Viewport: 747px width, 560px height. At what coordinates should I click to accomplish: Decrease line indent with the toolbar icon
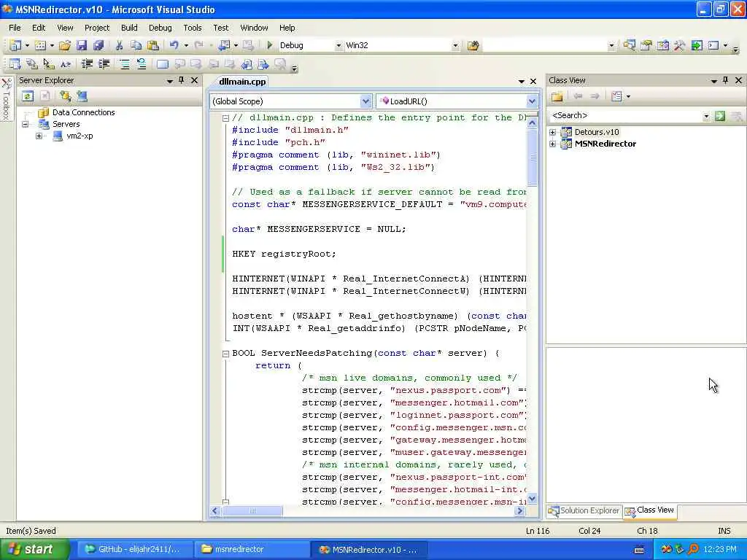point(87,64)
